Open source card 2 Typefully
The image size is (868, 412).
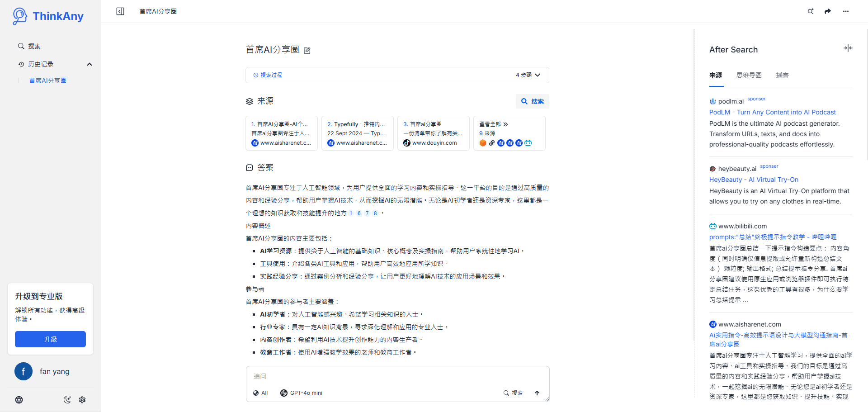click(358, 133)
